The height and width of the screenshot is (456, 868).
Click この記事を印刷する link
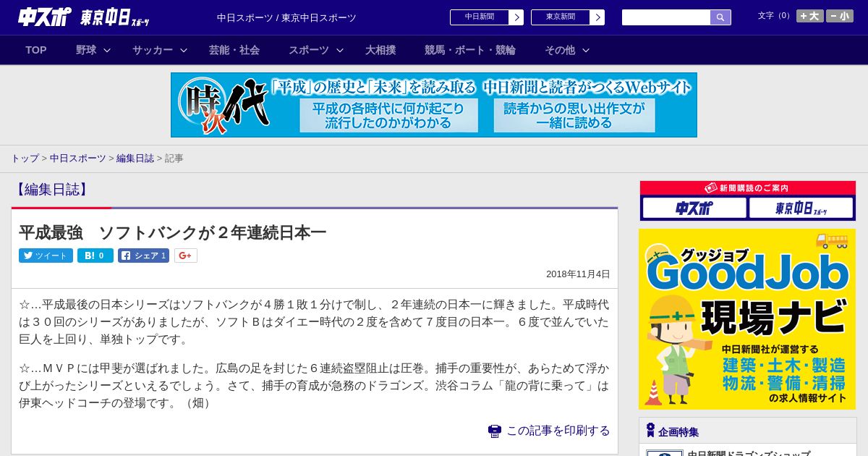558,431
